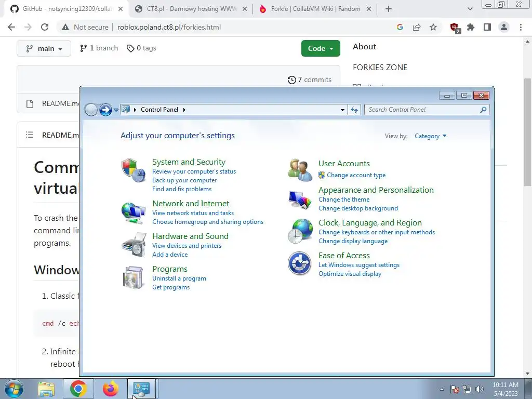Open View devices and printers link
532x399 pixels.
(x=187, y=246)
